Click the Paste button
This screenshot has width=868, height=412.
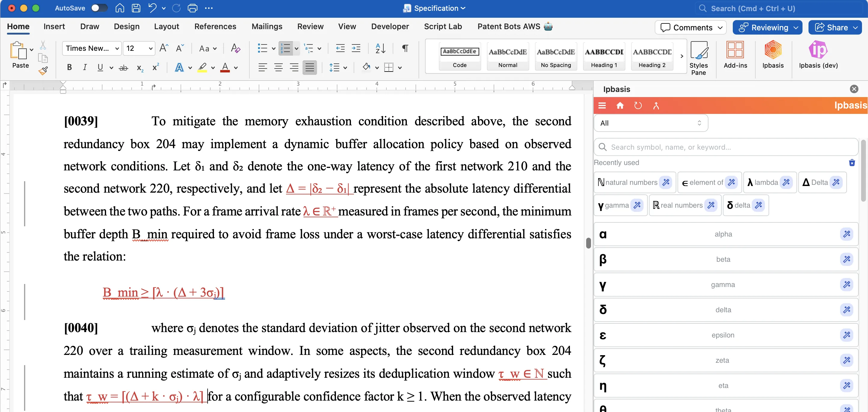20,55
